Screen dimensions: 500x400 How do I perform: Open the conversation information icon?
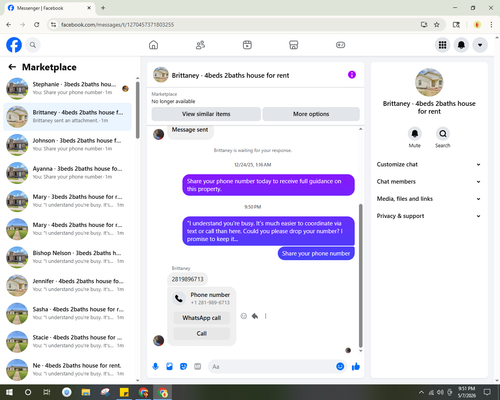coord(352,75)
